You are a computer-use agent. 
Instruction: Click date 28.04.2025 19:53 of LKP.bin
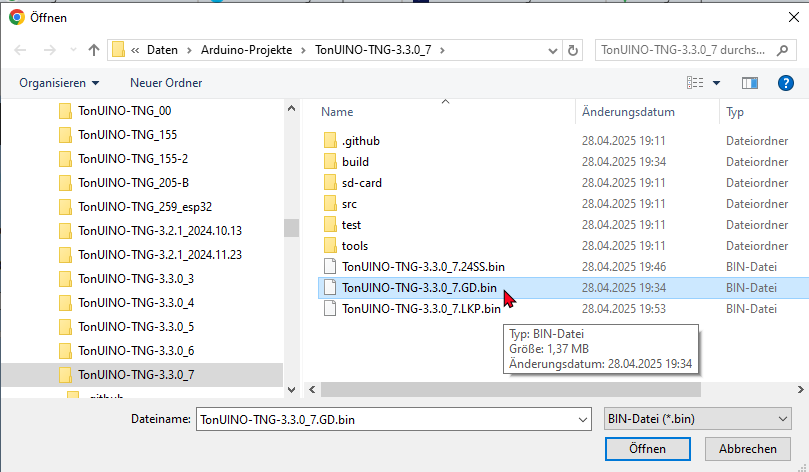624,309
